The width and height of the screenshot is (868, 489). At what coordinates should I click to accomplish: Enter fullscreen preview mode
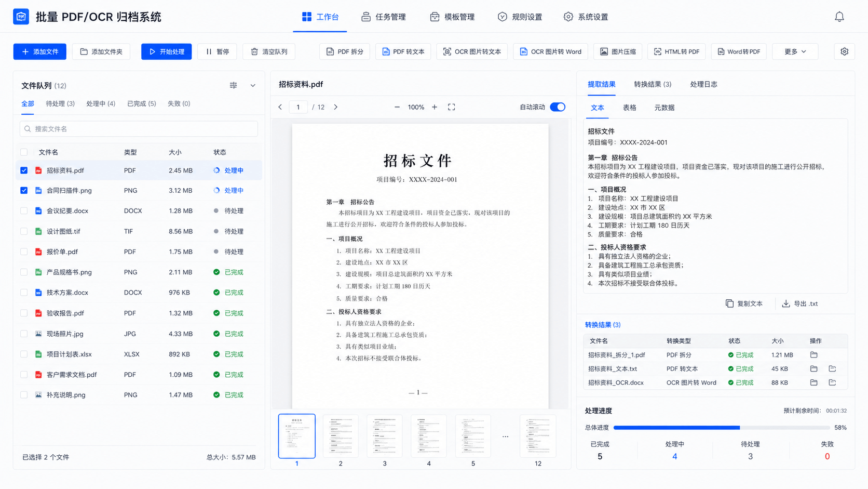(x=452, y=107)
